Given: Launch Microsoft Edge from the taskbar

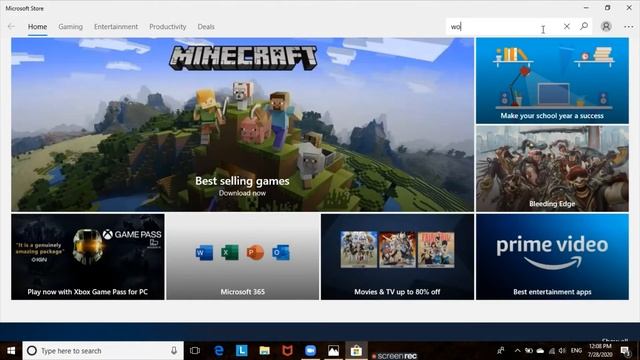Looking at the screenshot, I should click(219, 351).
